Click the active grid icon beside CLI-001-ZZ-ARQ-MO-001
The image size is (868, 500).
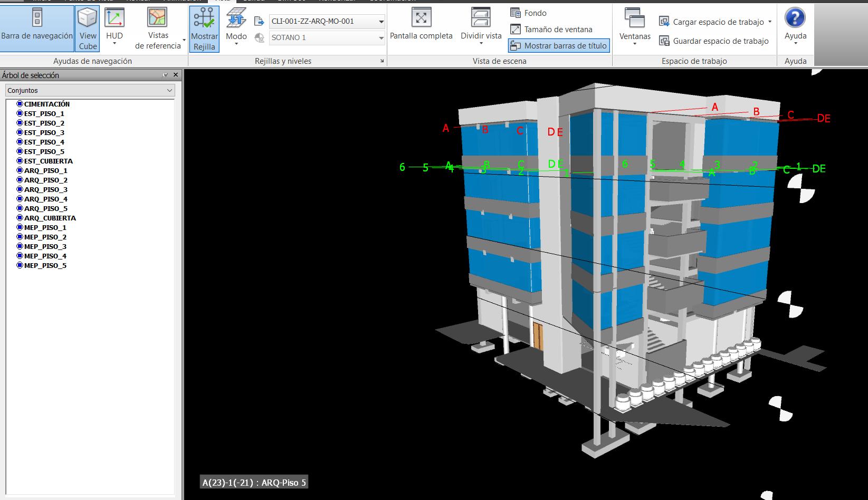[259, 22]
